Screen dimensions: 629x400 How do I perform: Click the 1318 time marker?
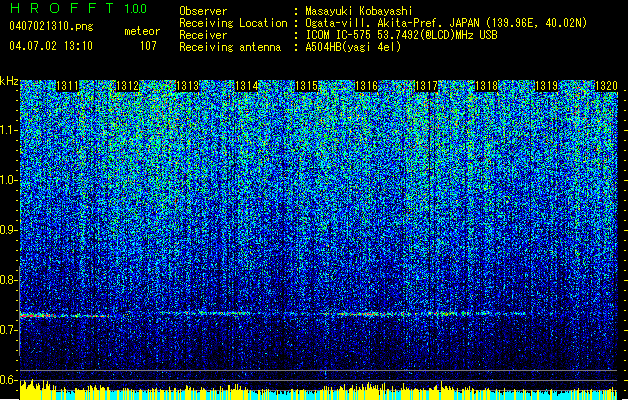486,86
